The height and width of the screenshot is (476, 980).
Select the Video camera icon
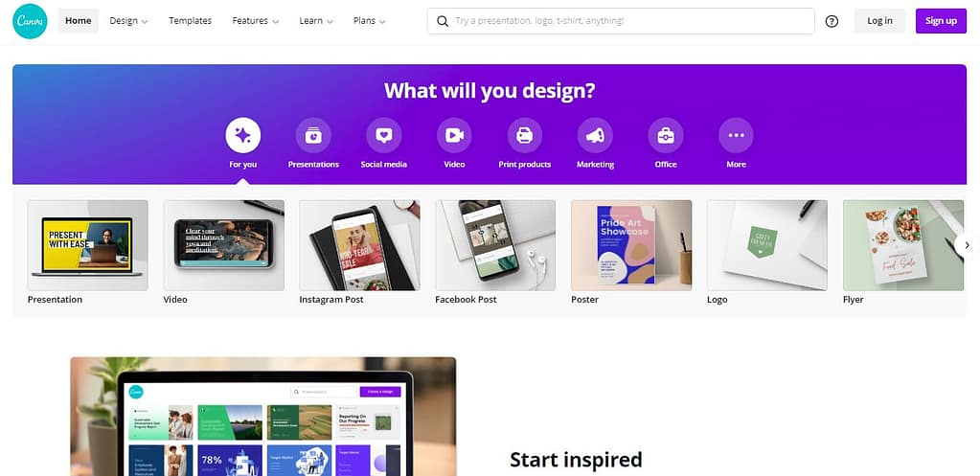coord(454,135)
